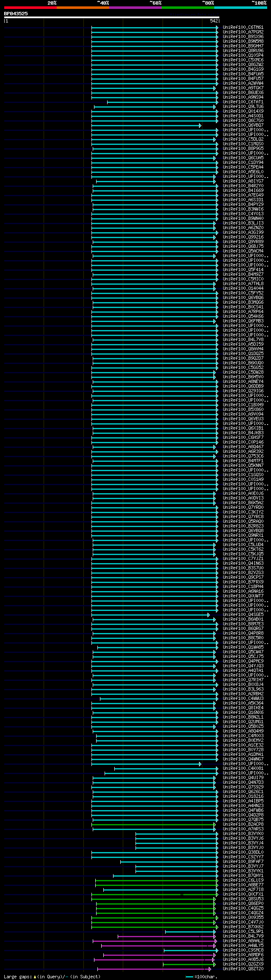The height and width of the screenshot is (980, 271).
Task: Select the BP043525 query label
Action: pos(16,14)
